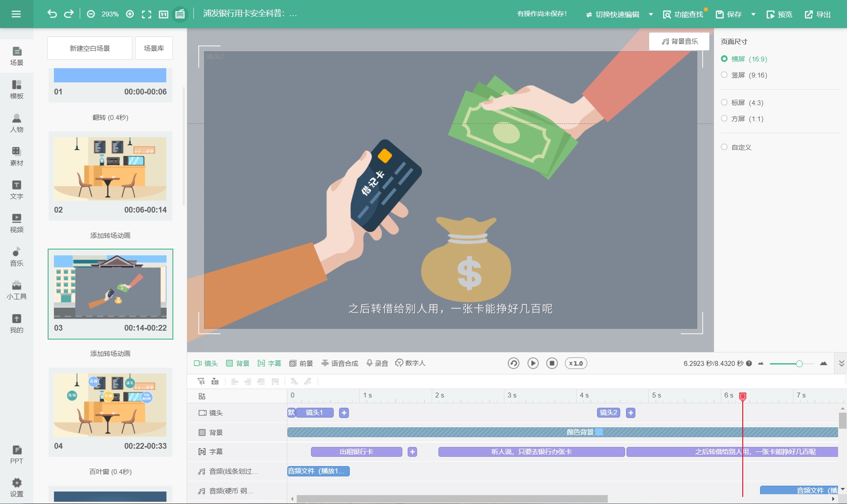Viewport: 847px width, 504px height.
Task: Play the timeline preview
Action: click(533, 363)
